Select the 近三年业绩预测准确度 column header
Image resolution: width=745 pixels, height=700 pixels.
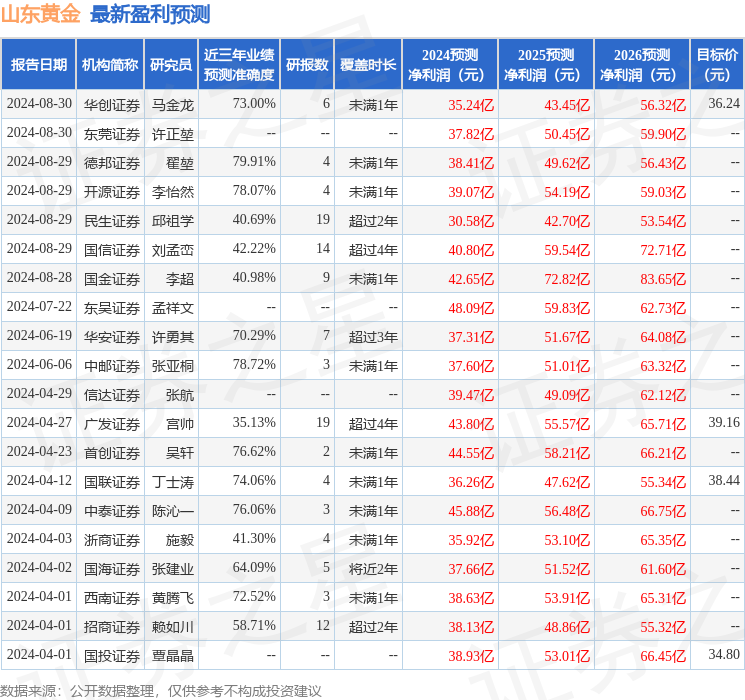point(239,65)
